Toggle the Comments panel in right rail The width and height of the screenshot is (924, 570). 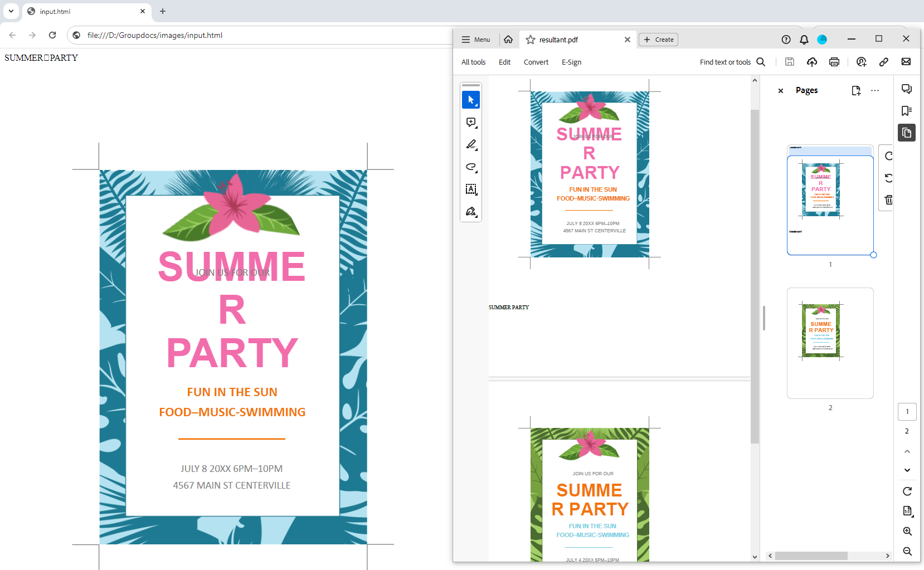coord(907,89)
